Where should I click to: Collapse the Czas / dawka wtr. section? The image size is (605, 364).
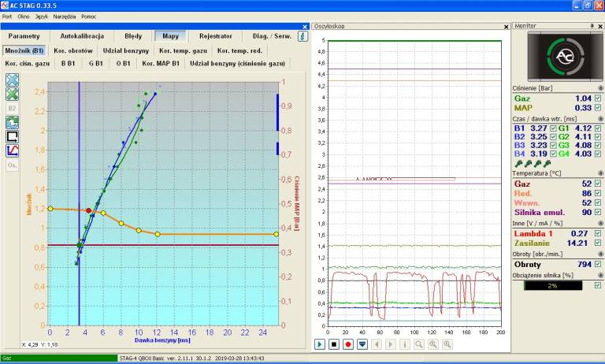[x=600, y=119]
